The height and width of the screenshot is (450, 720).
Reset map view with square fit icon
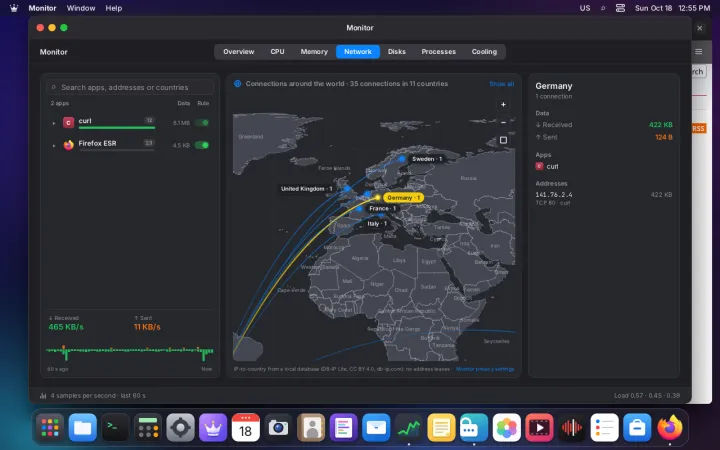tap(503, 140)
